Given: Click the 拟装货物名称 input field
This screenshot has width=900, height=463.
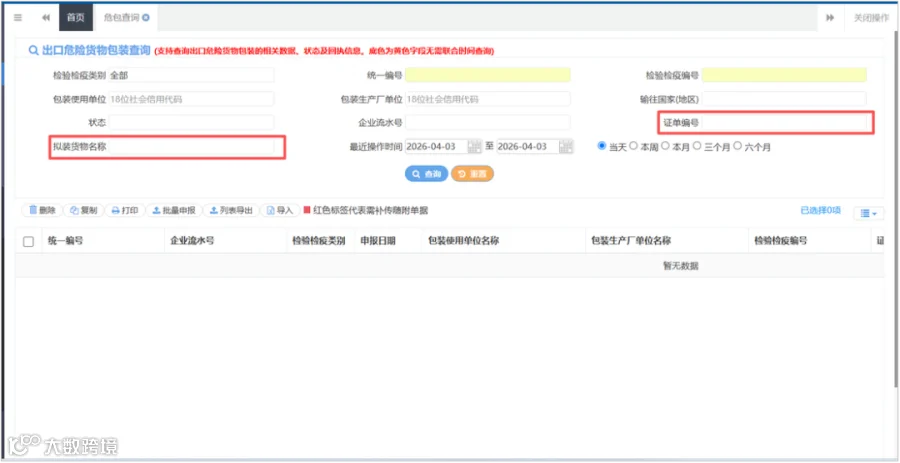Looking at the screenshot, I should coord(191,146).
